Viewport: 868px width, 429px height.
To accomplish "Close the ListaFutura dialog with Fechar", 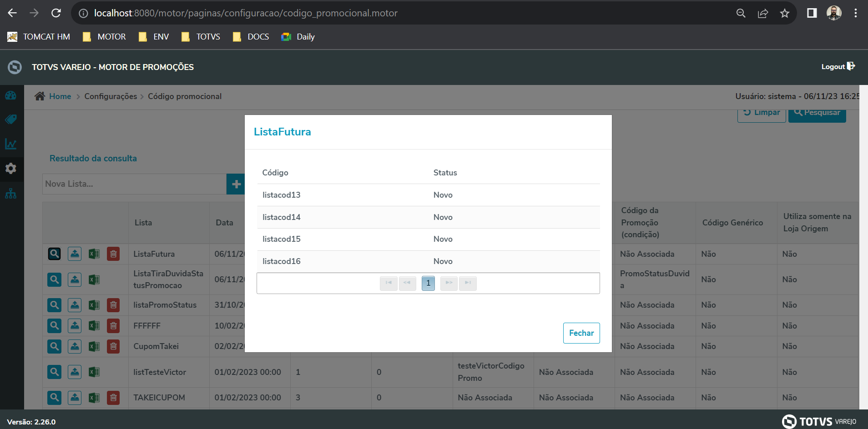I will [581, 333].
